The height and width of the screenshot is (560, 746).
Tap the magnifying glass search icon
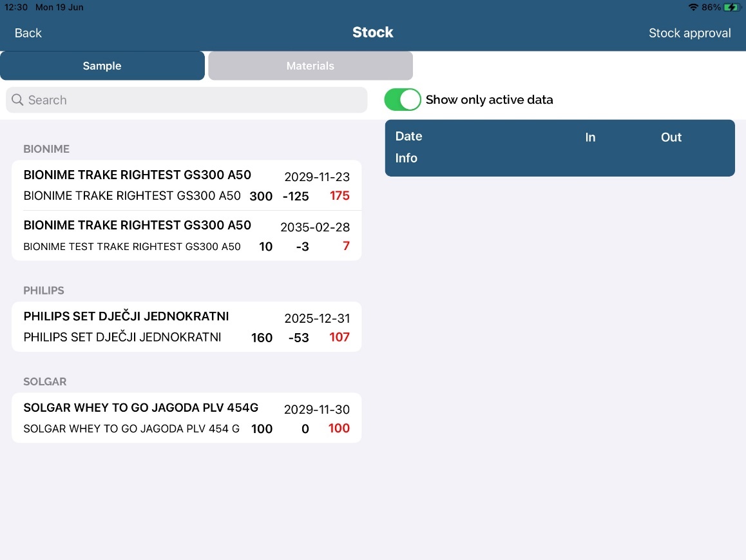click(17, 100)
